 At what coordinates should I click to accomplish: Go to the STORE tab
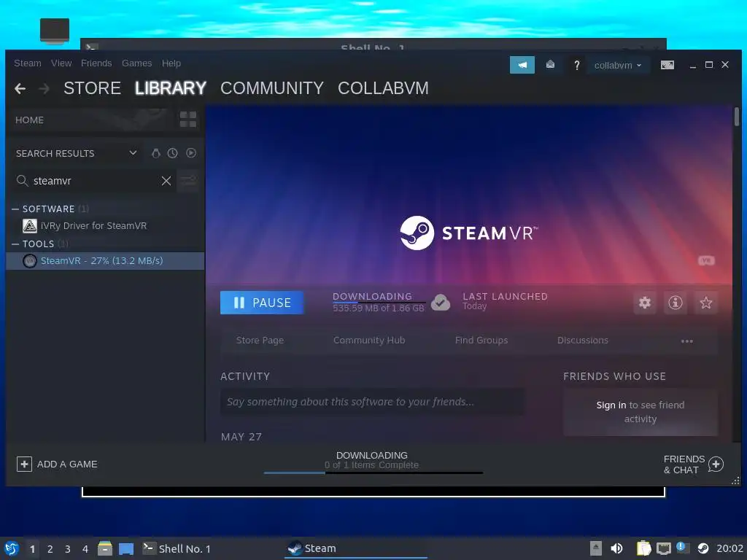click(x=93, y=88)
